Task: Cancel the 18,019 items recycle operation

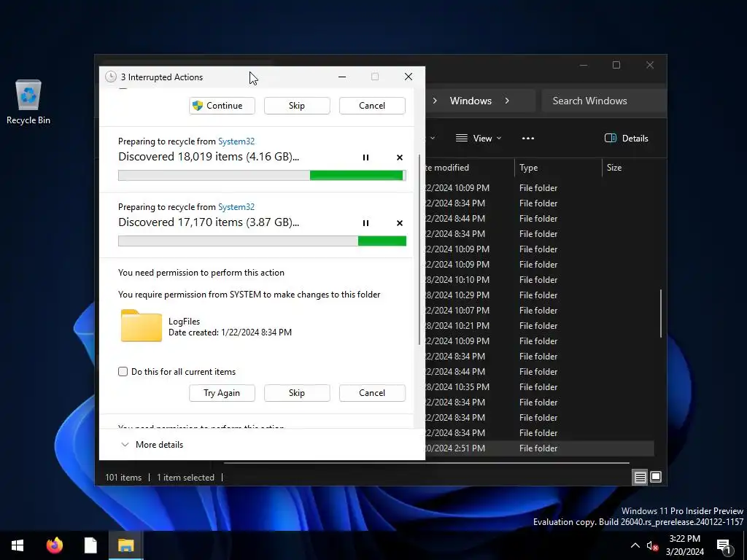Action: [400, 157]
